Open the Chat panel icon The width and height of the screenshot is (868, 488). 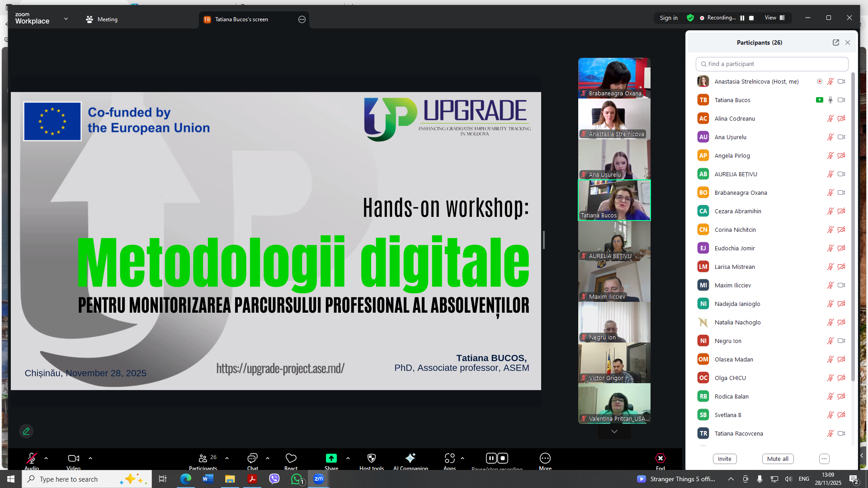[x=252, y=458]
